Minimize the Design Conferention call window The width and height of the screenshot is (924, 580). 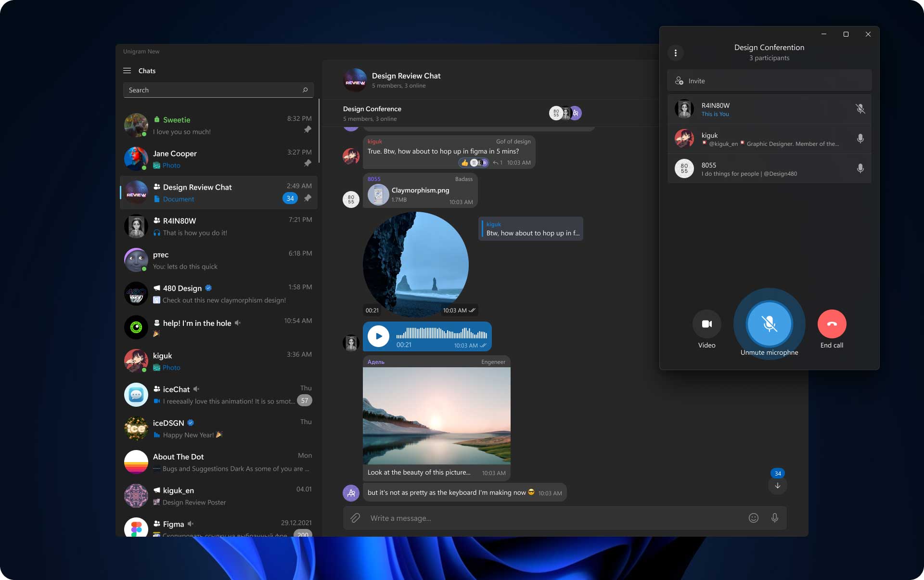point(824,34)
